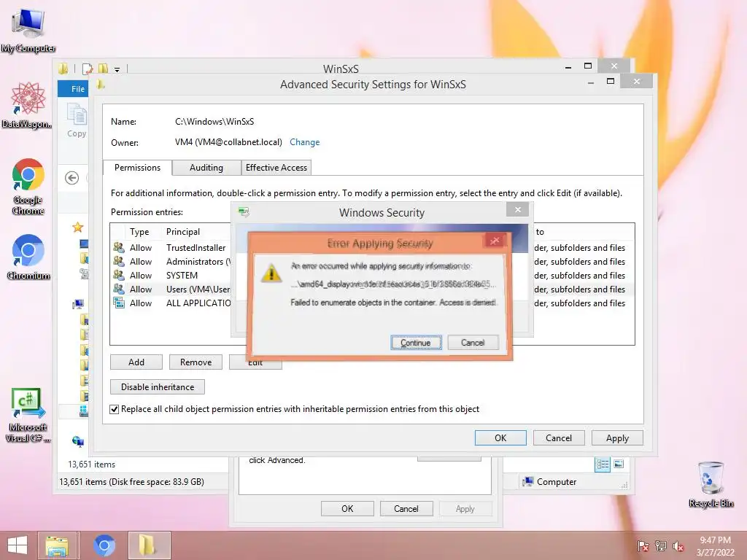This screenshot has width=747, height=560.
Task: Switch to the Effective Access tab
Action: click(x=276, y=168)
